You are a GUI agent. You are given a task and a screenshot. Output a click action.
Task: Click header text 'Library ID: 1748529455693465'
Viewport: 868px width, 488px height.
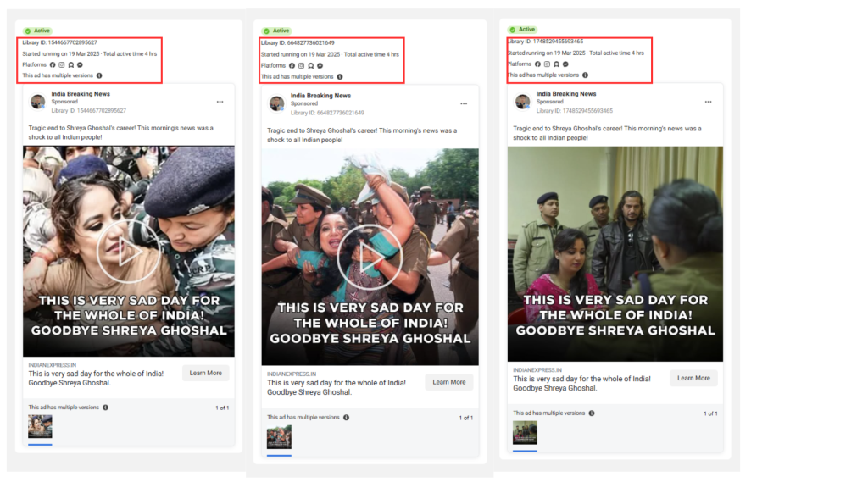click(x=545, y=41)
